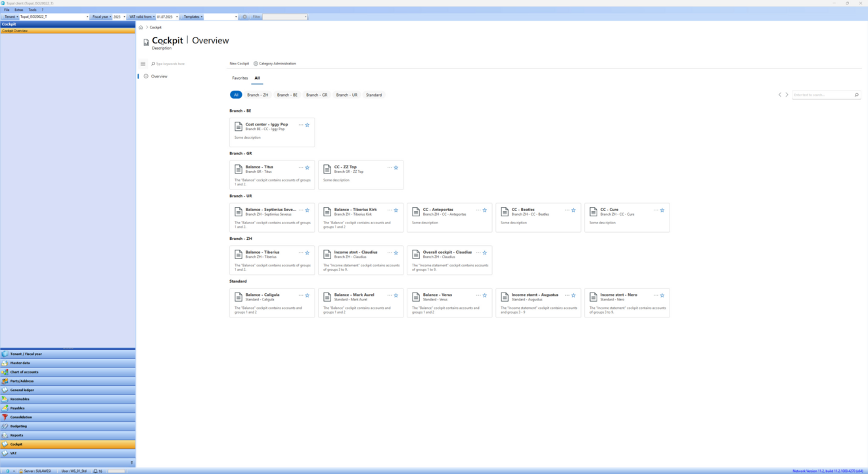Star the Cost center - Iggy Pop card

[x=307, y=125]
